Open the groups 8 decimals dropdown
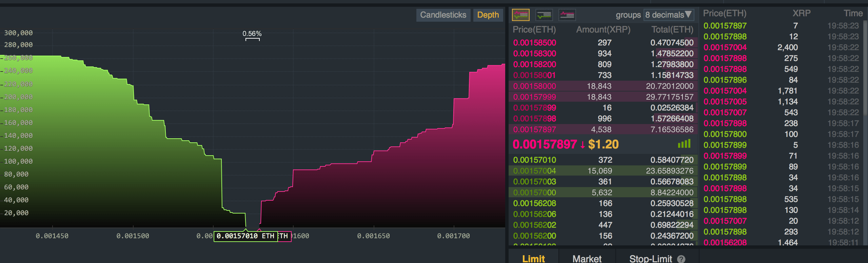868x263 pixels. [669, 15]
